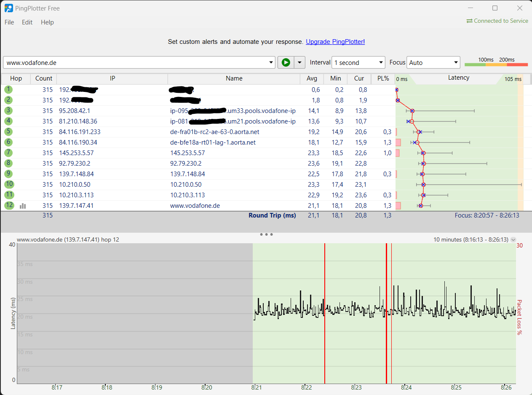This screenshot has height=395, width=532.
Task: Select IP 92.79.230.2 in hop 8
Action: click(x=75, y=164)
